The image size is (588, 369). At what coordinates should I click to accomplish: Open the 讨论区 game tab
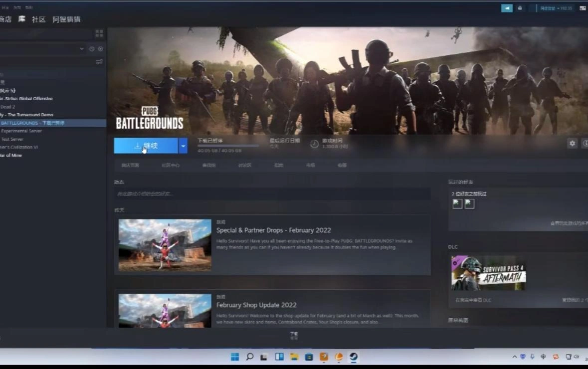244,166
